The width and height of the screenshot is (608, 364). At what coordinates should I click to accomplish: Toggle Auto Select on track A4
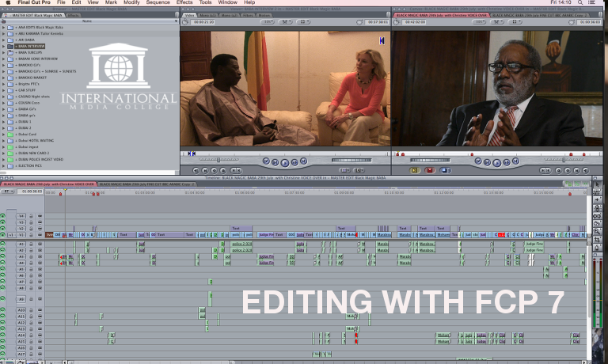[40, 263]
